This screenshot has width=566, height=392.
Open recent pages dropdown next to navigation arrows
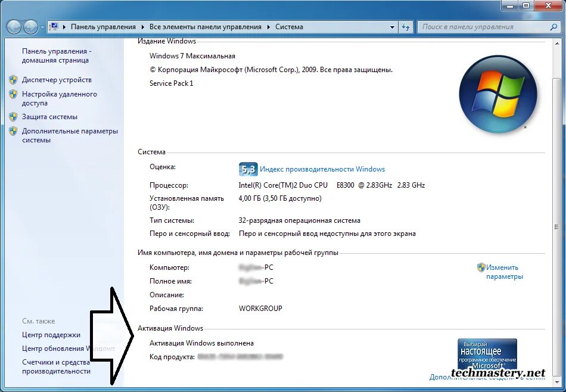pos(42,27)
